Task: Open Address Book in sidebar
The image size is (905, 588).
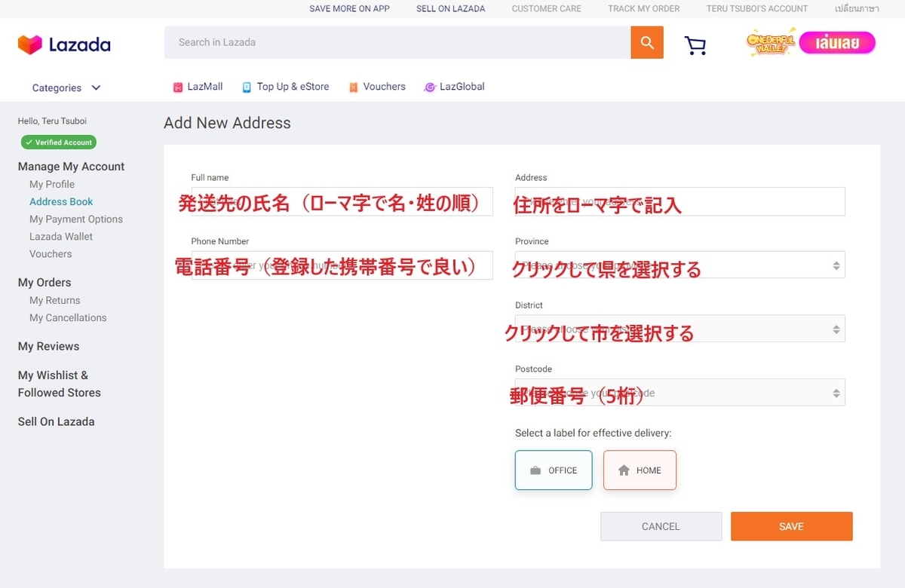Action: coord(61,201)
